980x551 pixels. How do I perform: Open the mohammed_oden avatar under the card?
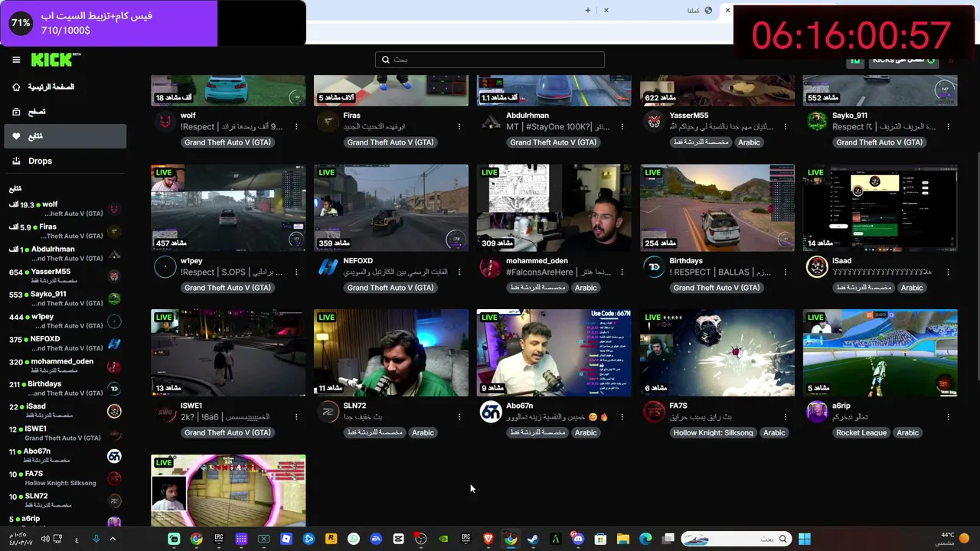coord(491,266)
